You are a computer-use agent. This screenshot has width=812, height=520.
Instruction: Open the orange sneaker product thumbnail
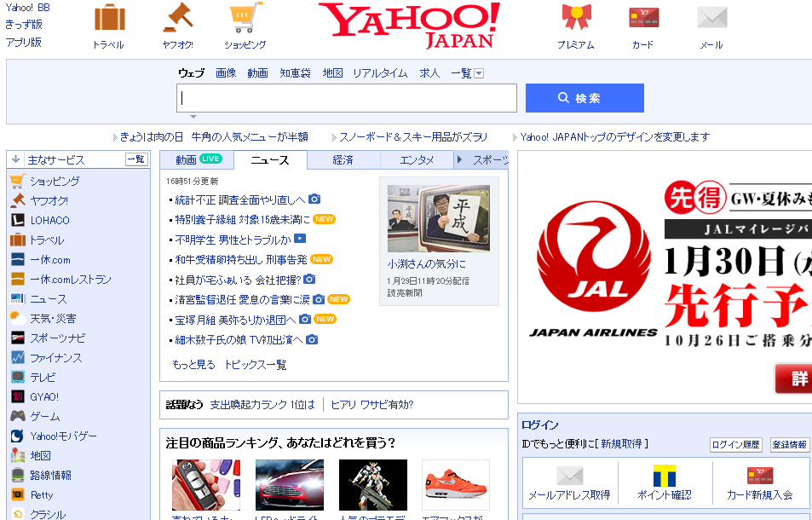(456, 485)
